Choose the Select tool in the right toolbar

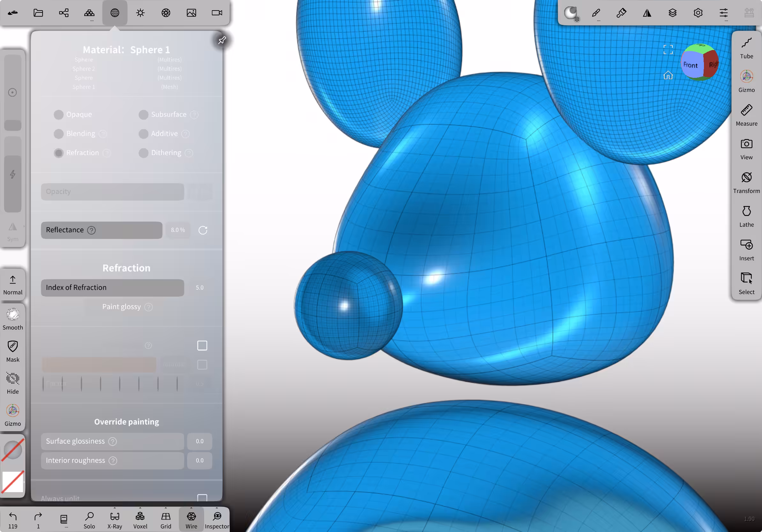coord(747,284)
